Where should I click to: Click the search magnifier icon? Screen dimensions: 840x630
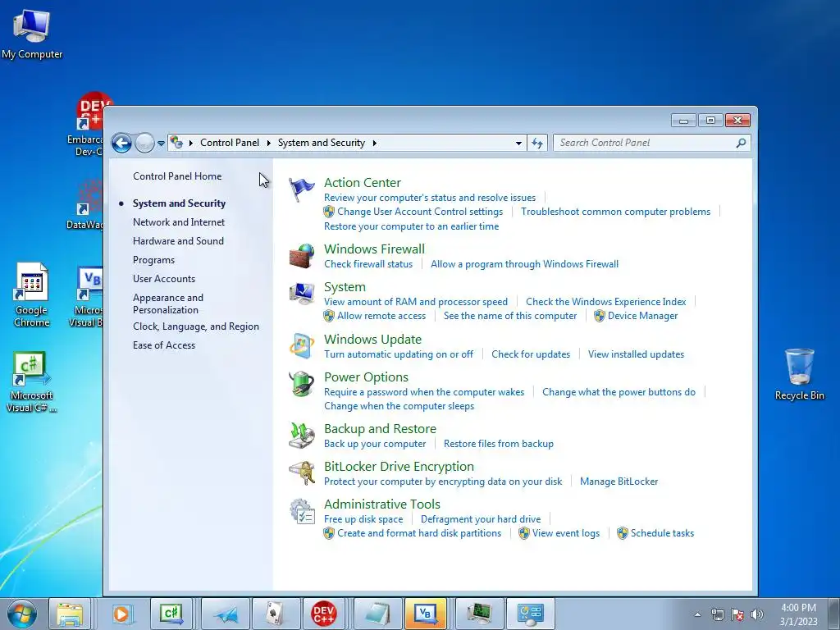(741, 143)
